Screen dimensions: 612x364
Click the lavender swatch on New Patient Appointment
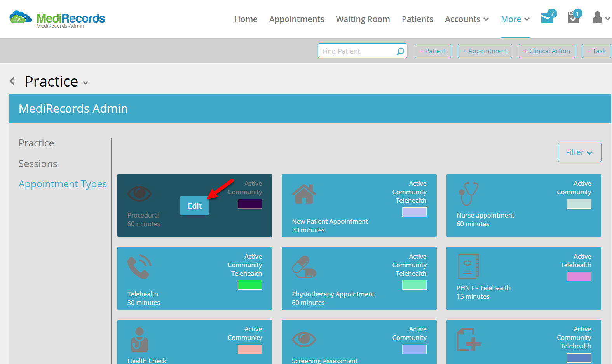414,212
